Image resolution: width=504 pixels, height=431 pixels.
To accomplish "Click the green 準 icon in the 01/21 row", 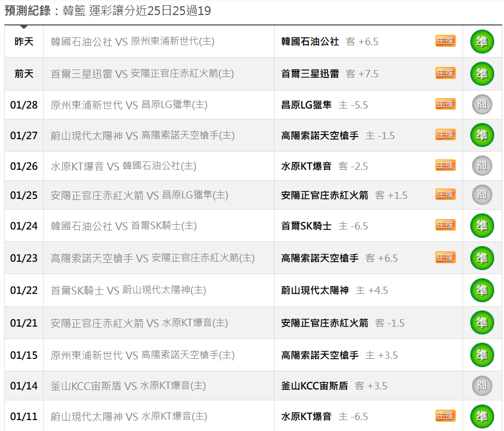I will pos(482,322).
